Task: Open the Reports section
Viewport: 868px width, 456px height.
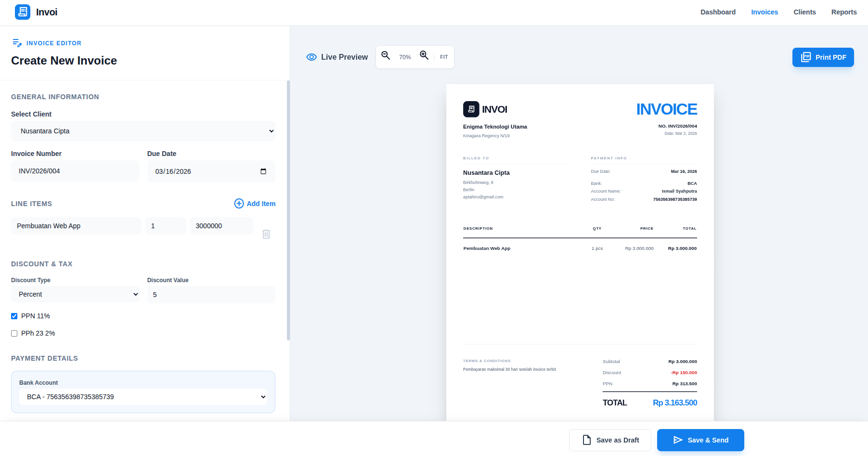Action: pyautogui.click(x=843, y=12)
